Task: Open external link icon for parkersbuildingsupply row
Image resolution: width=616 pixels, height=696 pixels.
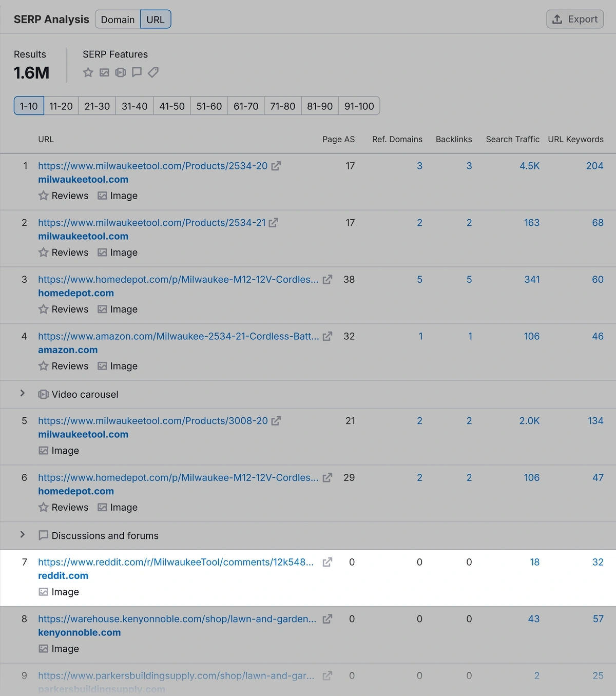Action: pos(328,675)
